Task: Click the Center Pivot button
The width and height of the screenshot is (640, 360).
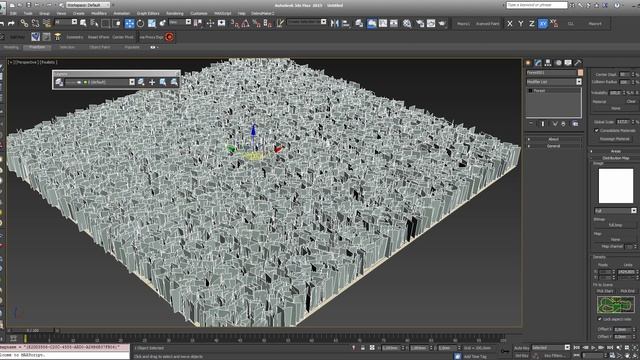Action: [x=122, y=37]
